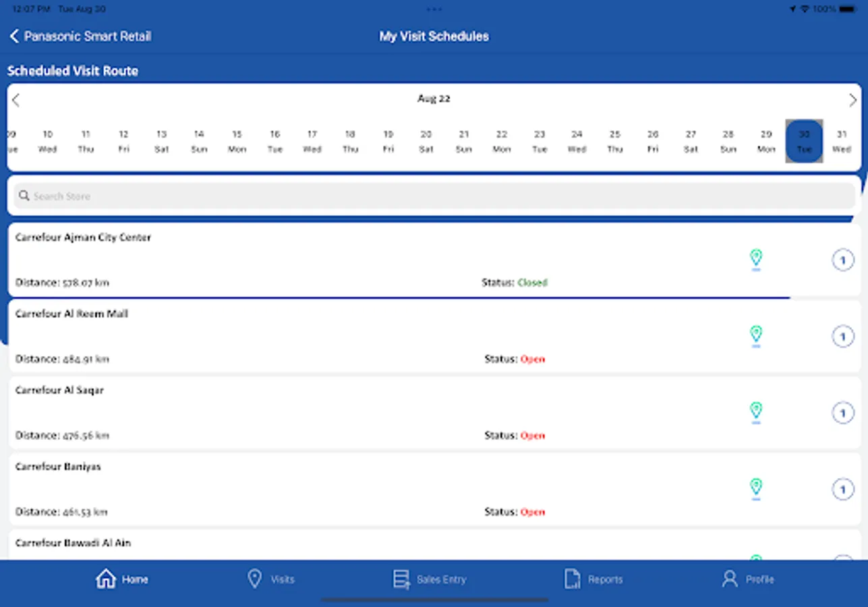Open the Sales Entry tab
868x607 pixels.
[x=430, y=579]
